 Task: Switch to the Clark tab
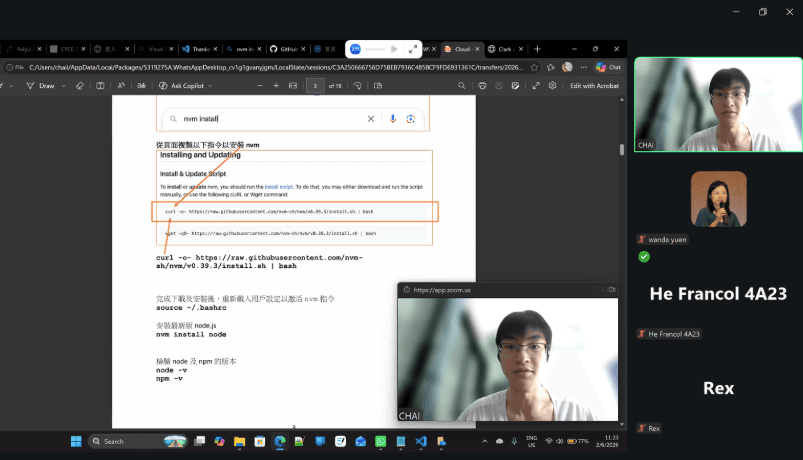pos(505,49)
